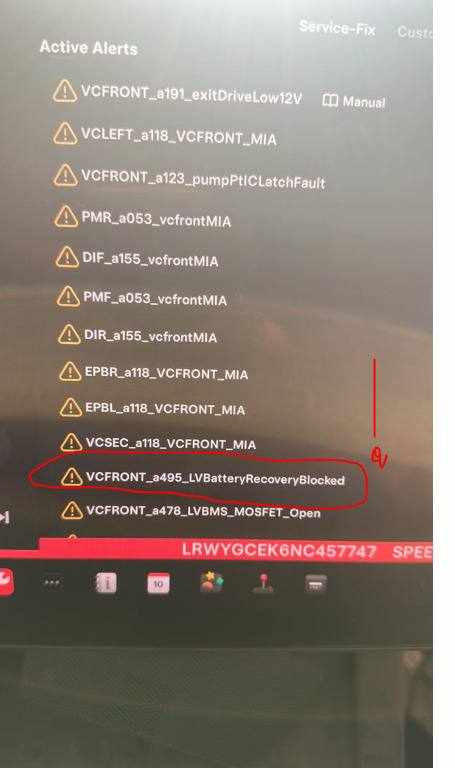The width and height of the screenshot is (455, 768).
Task: Launch the Toybox colorful icon
Action: click(212, 583)
